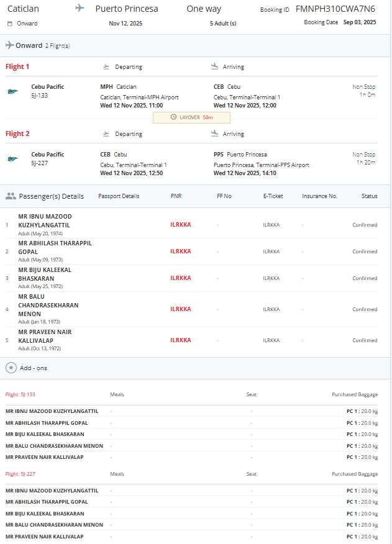Select PNR ILRKKA for Praveen Nair Kallivalap
Image resolution: width=392 pixels, height=544 pixels.
pos(181,340)
